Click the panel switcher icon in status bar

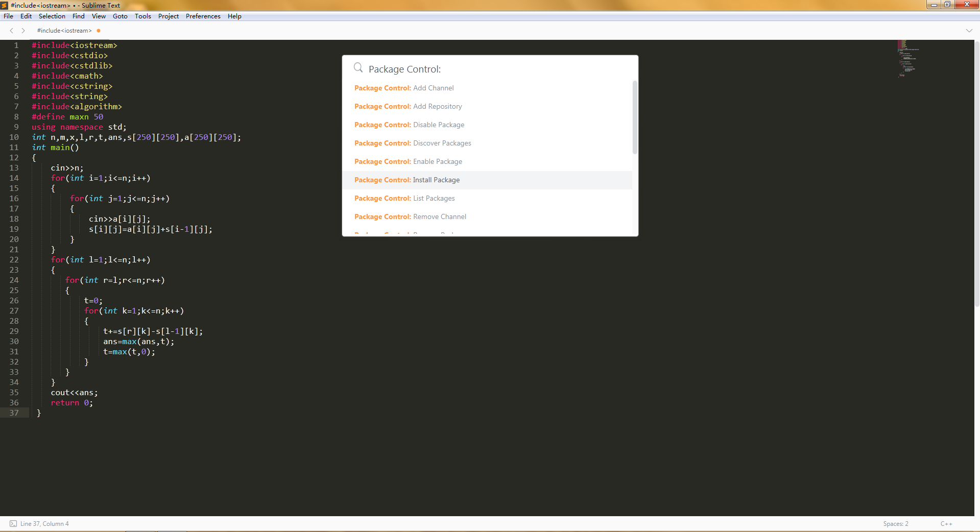[x=13, y=524]
